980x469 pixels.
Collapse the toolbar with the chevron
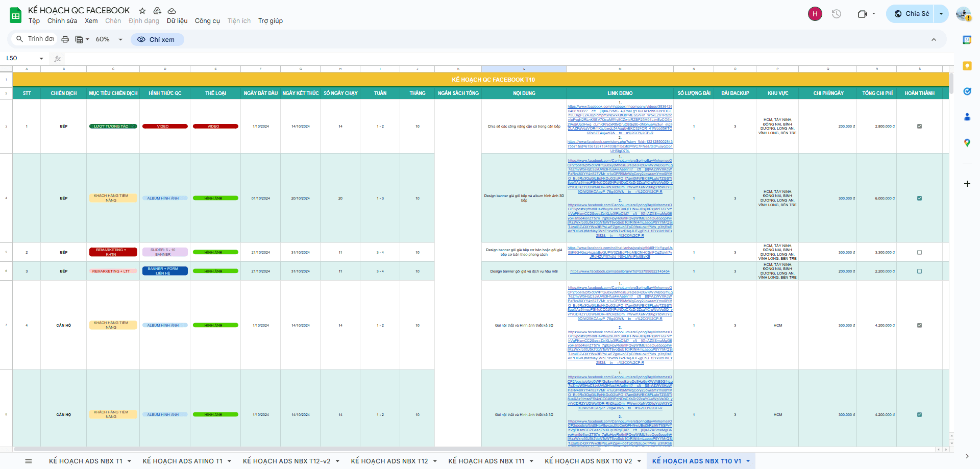pyautogui.click(x=934, y=39)
